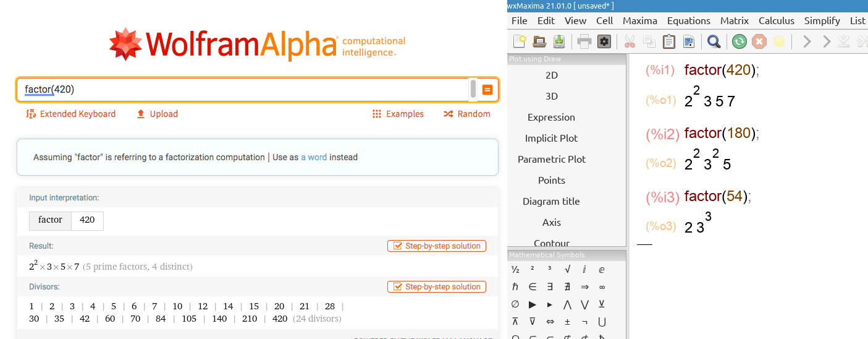Open find with the magnifier icon
Screen dimensions: 868x339
tap(714, 41)
